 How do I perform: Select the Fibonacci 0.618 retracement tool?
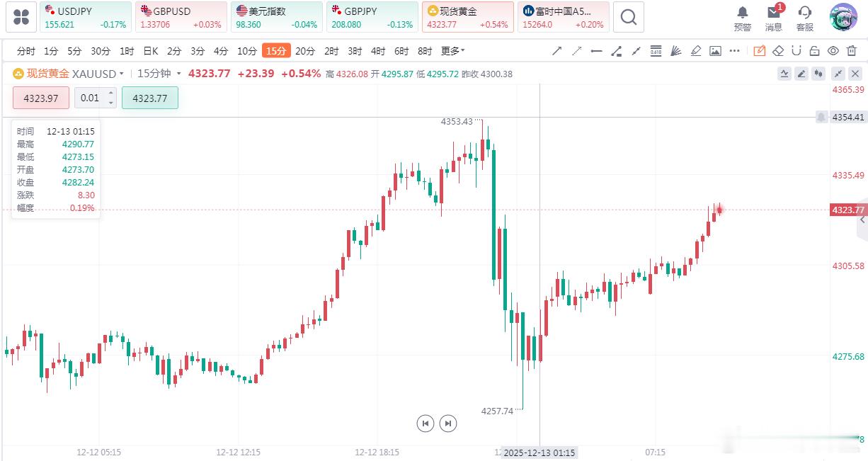[x=656, y=51]
